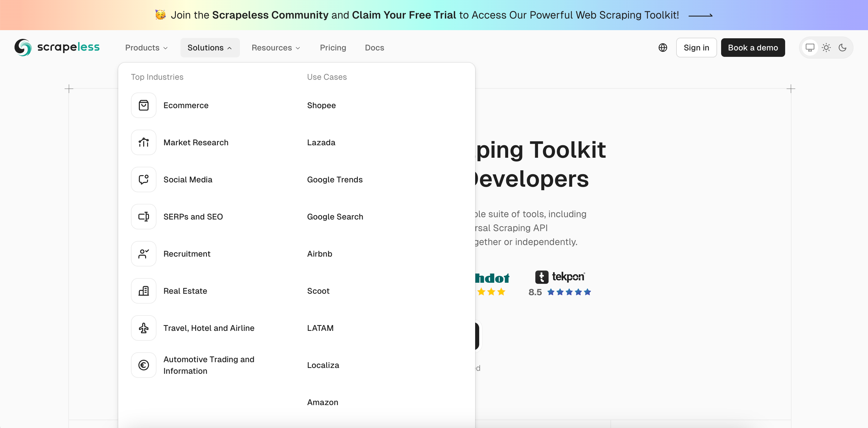Enable light theme with sun icon
868x428 pixels.
pos(826,48)
